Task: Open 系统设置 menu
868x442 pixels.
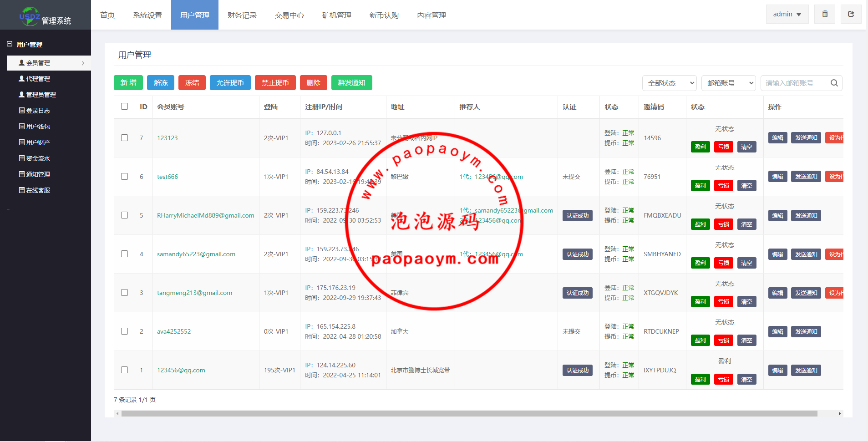Action: (x=147, y=15)
